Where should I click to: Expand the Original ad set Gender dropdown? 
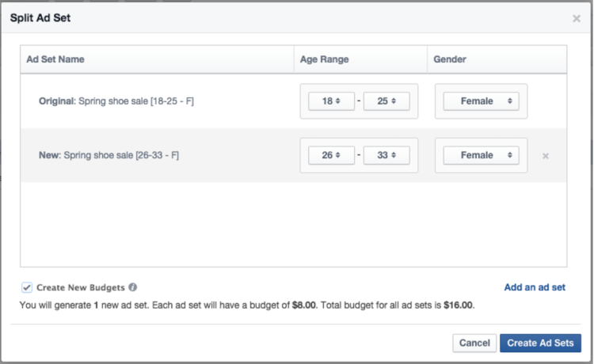click(481, 101)
